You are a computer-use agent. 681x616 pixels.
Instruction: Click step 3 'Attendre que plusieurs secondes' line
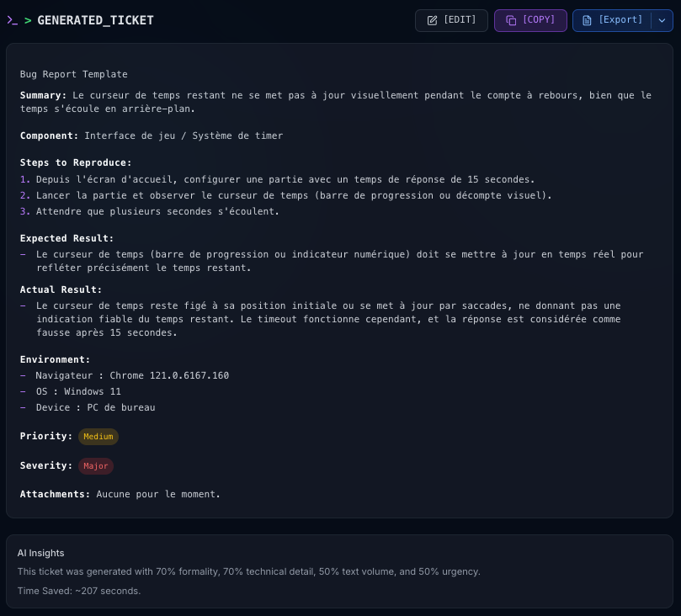click(157, 211)
